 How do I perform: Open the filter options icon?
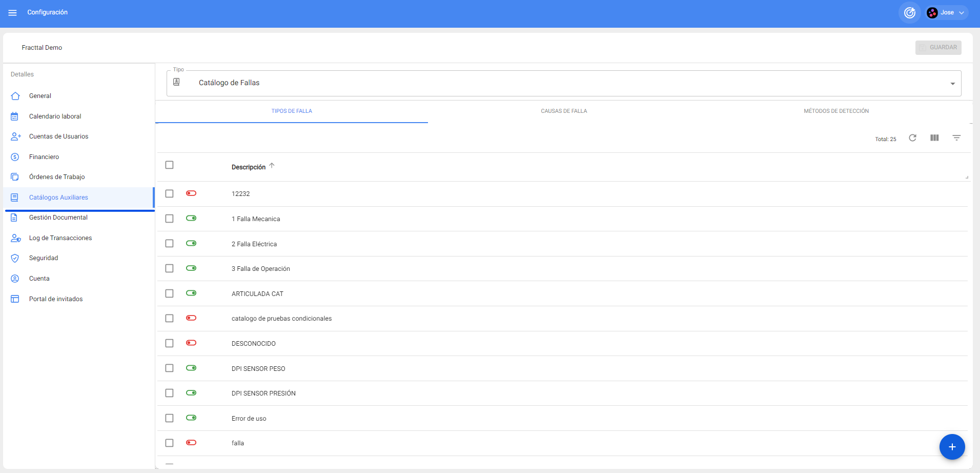956,138
